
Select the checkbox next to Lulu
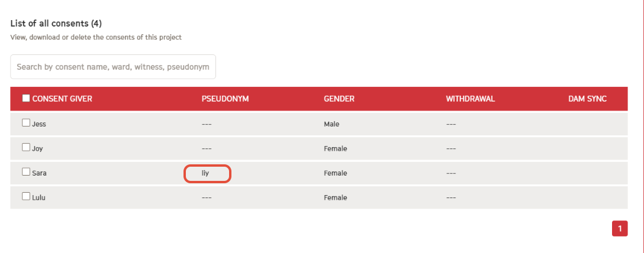[x=26, y=196]
